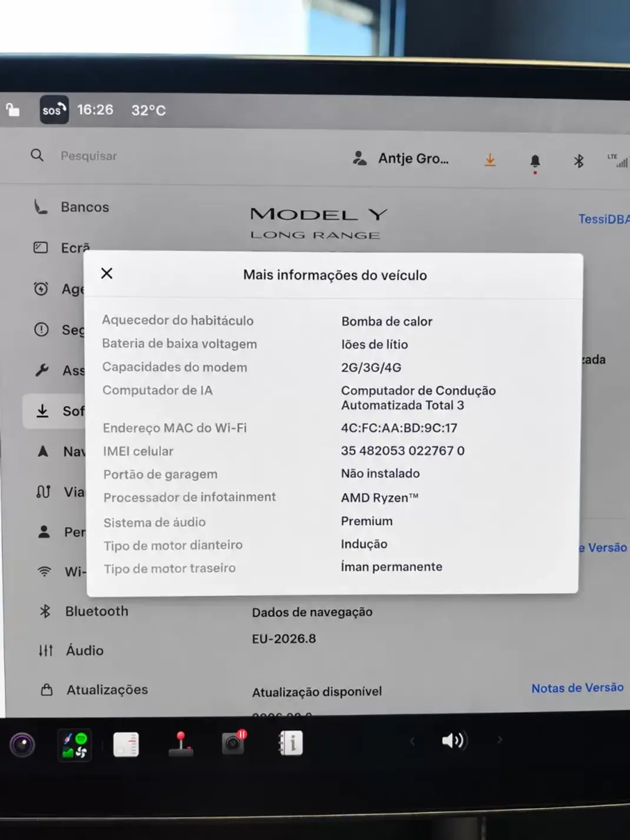Tap the Atualização disponível label

317,692
